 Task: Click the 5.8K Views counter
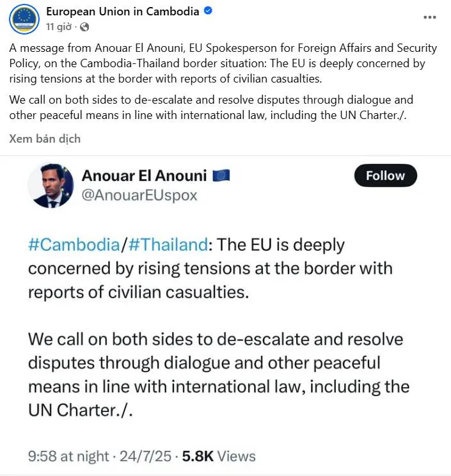219,456
